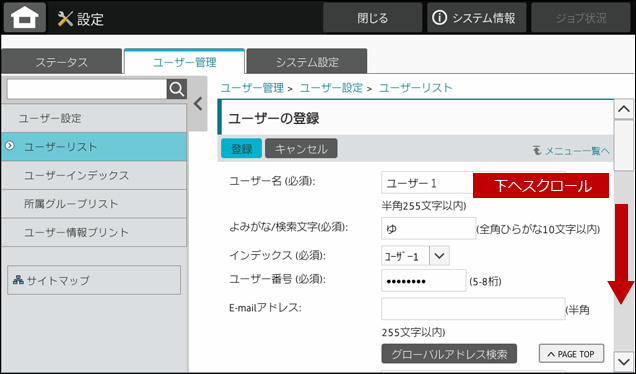The height and width of the screenshot is (374, 636).
Task: Click ユーザーリスト breadcrumb link
Action: click(415, 88)
